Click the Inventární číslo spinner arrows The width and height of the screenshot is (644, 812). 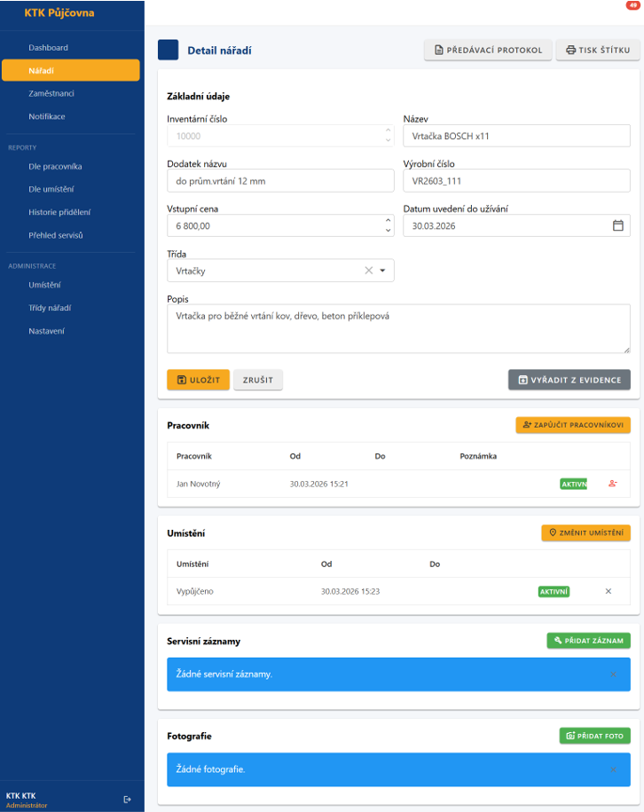click(x=387, y=136)
